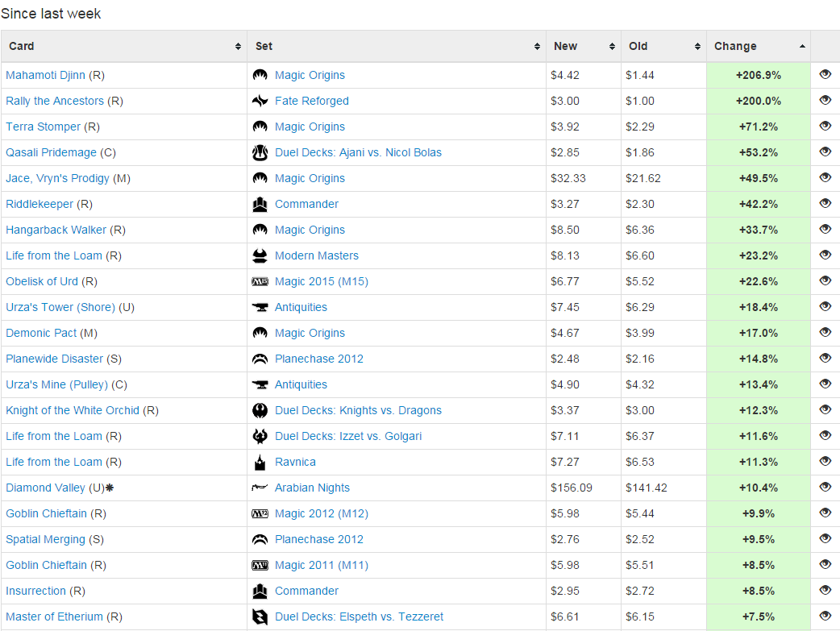The height and width of the screenshot is (631, 840).
Task: Toggle the eye icon for Demonic Pact
Action: 825,332
